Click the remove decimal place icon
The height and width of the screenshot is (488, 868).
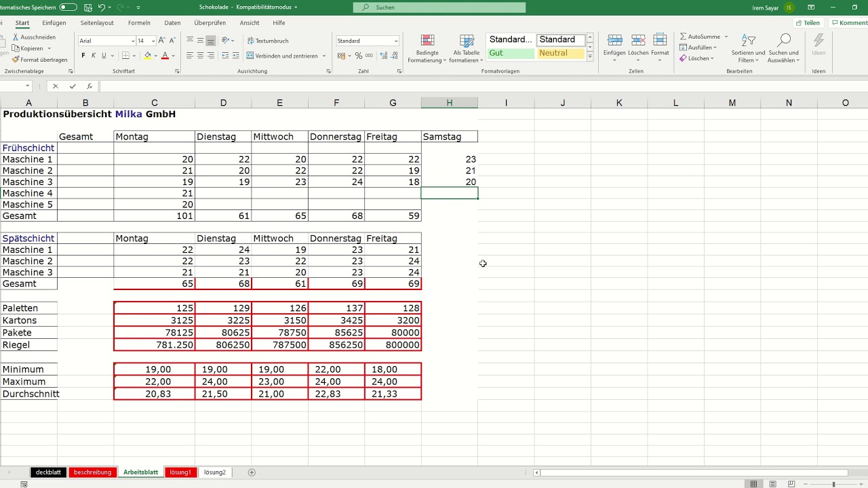(x=394, y=56)
